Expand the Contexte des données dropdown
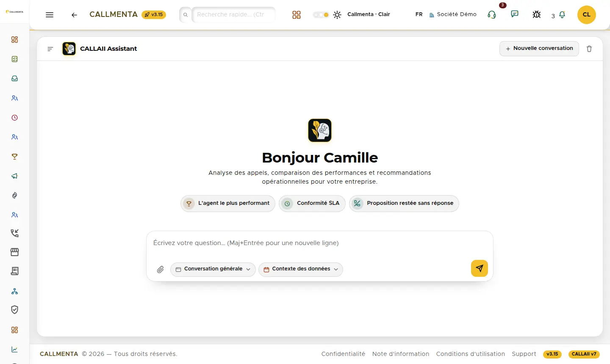The image size is (610, 364). pyautogui.click(x=301, y=269)
